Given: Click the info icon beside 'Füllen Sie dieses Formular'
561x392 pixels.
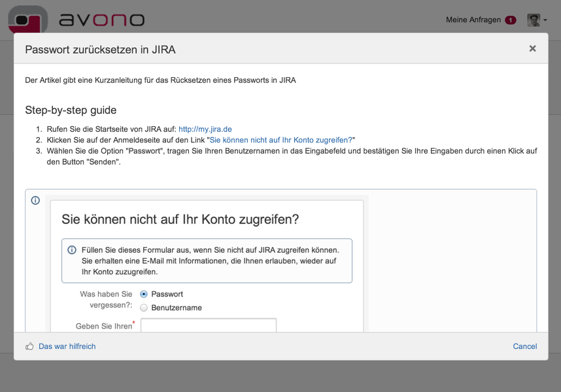Looking at the screenshot, I should pyautogui.click(x=72, y=250).
